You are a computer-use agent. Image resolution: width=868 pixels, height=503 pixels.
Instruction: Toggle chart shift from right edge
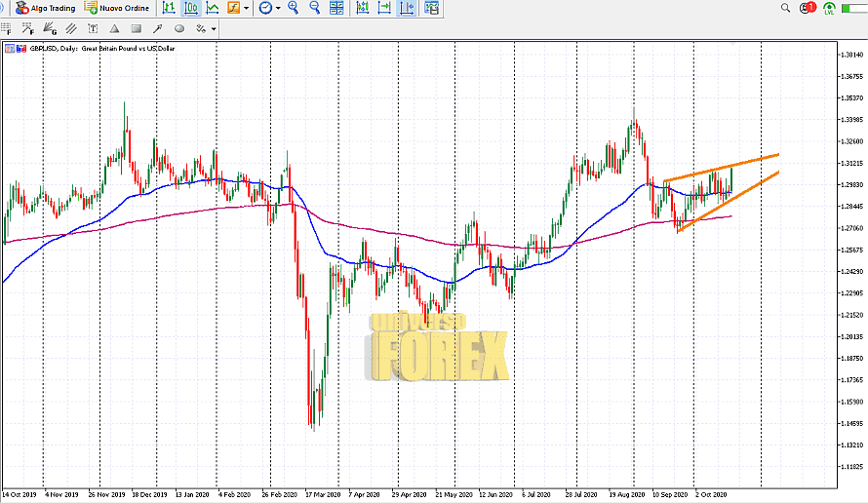point(385,8)
